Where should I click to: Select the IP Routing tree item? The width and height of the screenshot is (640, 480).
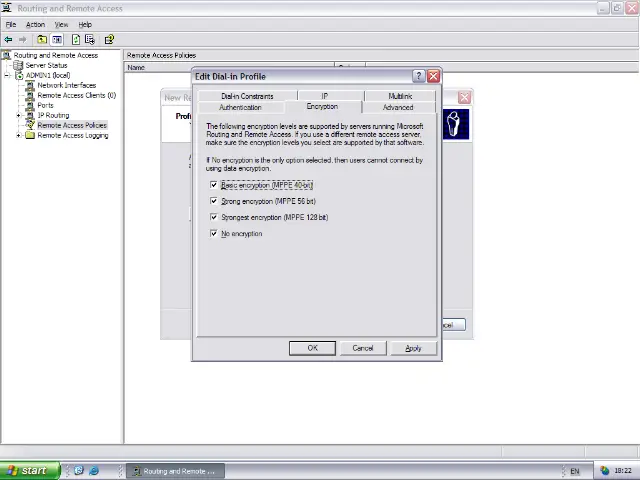(53, 116)
